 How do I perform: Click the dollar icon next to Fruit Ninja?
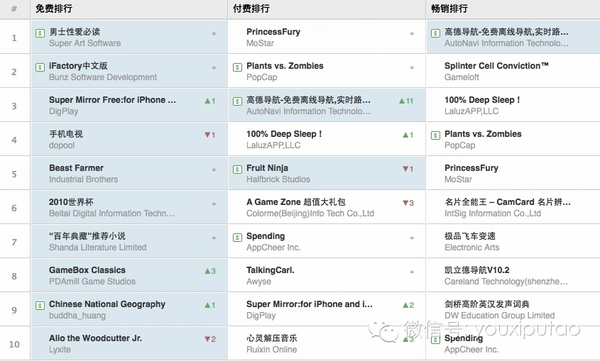238,170
